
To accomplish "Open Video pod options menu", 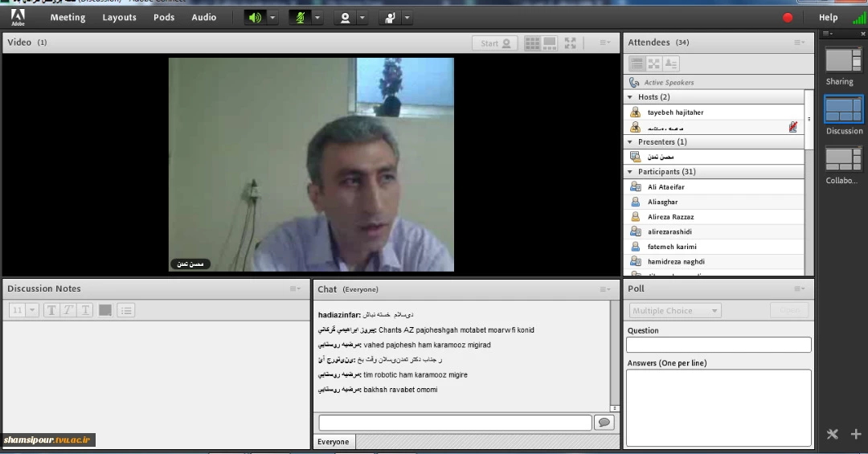I will (605, 42).
